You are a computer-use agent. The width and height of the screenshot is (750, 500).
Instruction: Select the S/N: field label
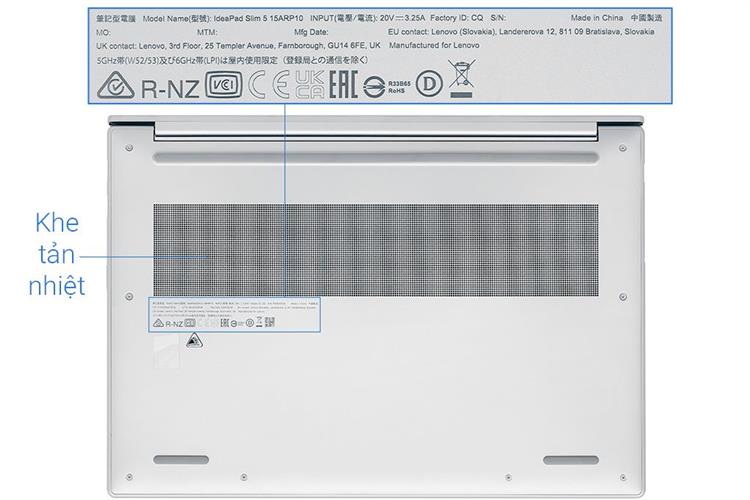click(x=498, y=18)
